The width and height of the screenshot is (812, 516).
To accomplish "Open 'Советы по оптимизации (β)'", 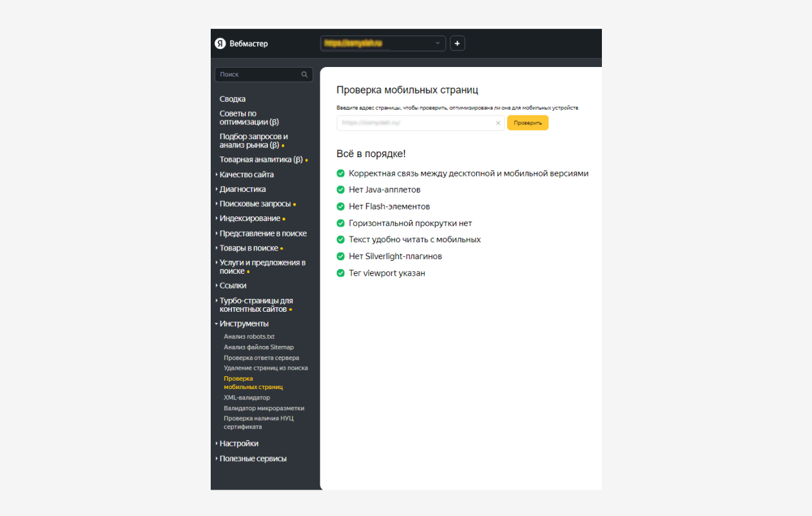I will point(249,118).
